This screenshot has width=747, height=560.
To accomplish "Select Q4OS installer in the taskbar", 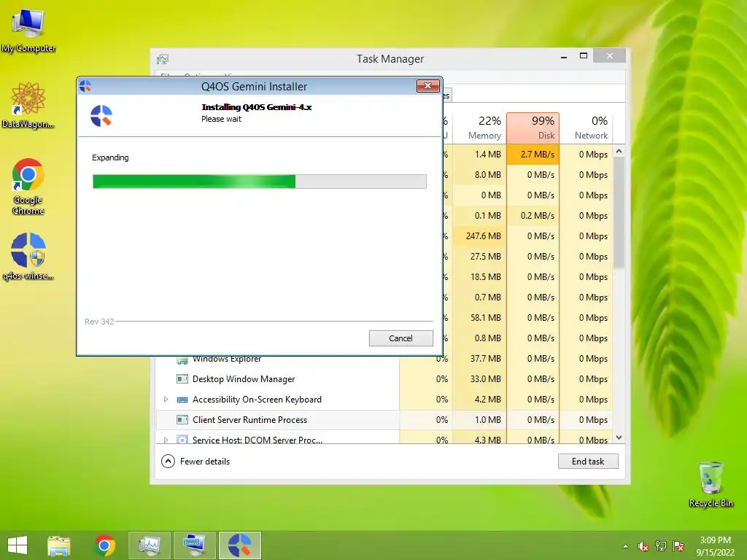I will point(240,545).
